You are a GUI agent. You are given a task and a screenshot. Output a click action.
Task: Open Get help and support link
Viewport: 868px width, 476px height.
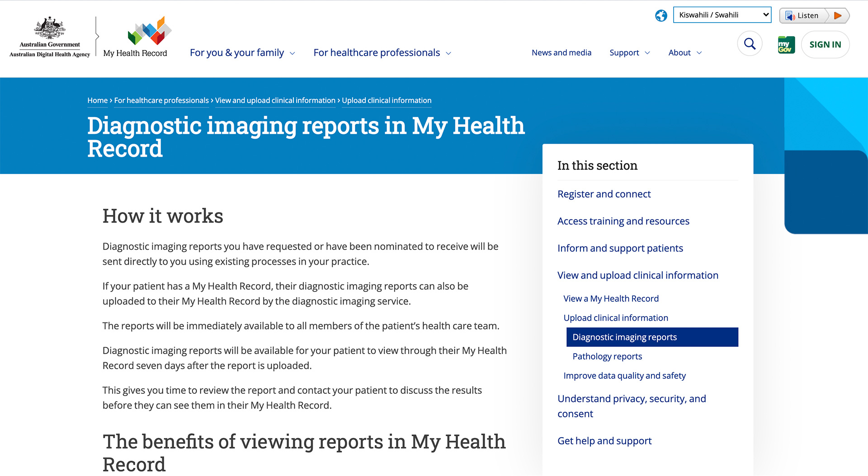coord(604,441)
